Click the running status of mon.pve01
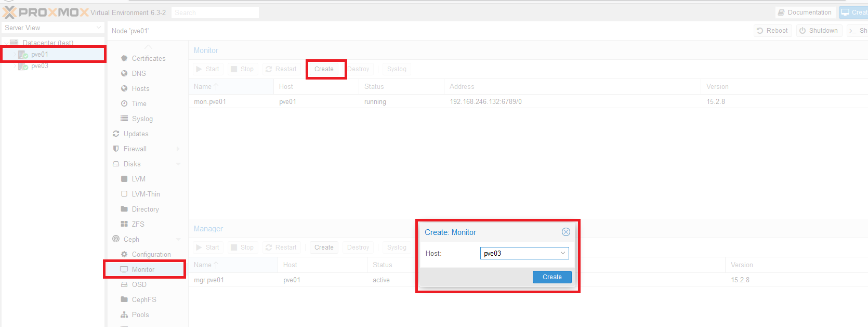The width and height of the screenshot is (868, 327). (x=375, y=102)
